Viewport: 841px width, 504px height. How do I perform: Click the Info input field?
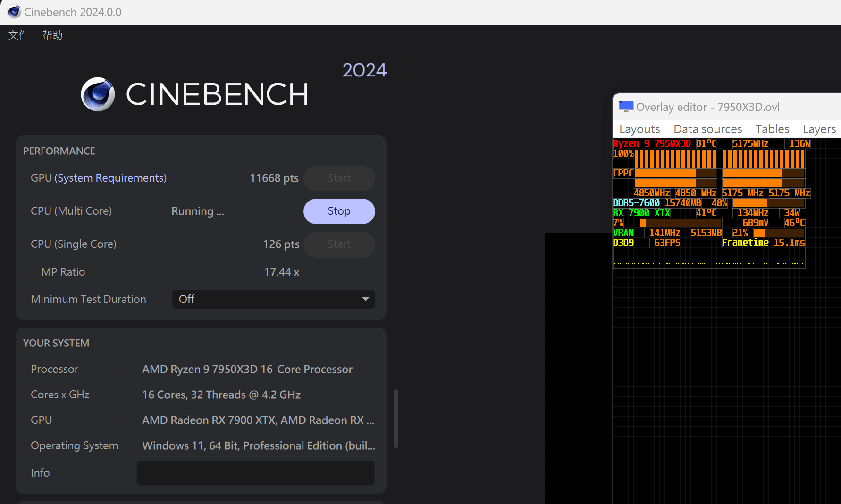[x=256, y=473]
